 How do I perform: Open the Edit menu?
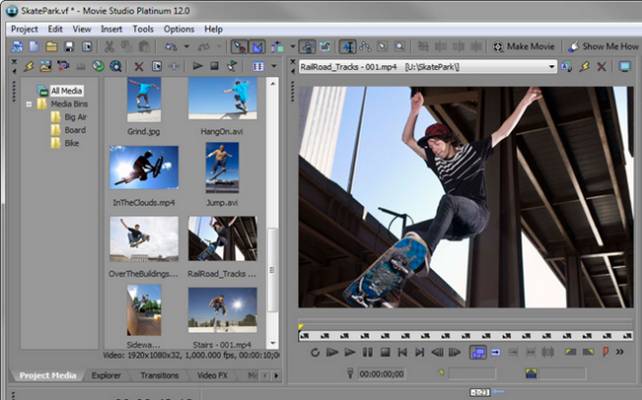[x=55, y=29]
